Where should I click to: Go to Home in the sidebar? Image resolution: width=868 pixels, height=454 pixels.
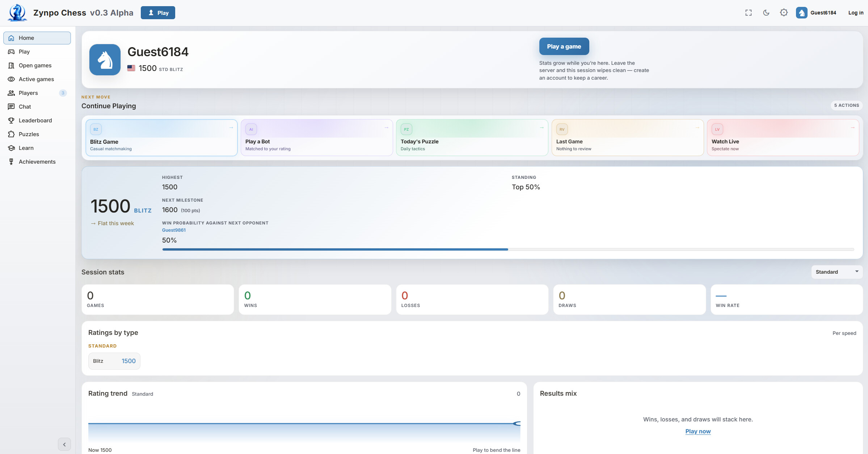click(37, 38)
